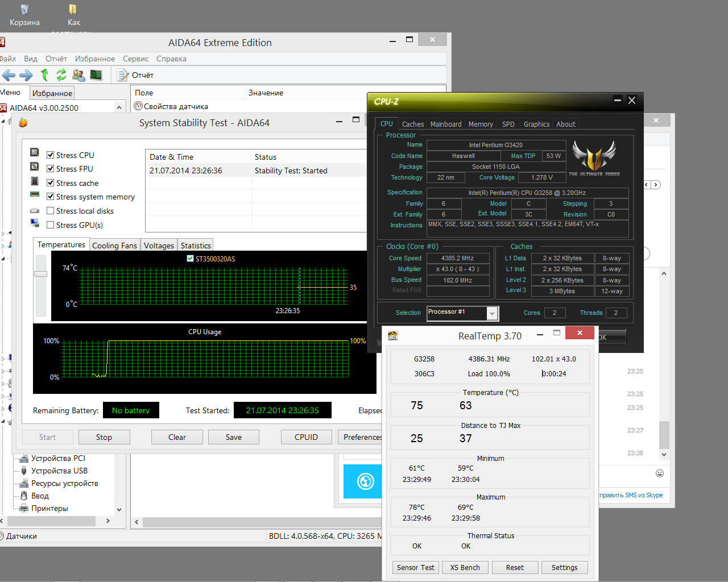Open the Graphics tab in CPU-Z
Viewport: 728px width, 582px height.
point(536,124)
